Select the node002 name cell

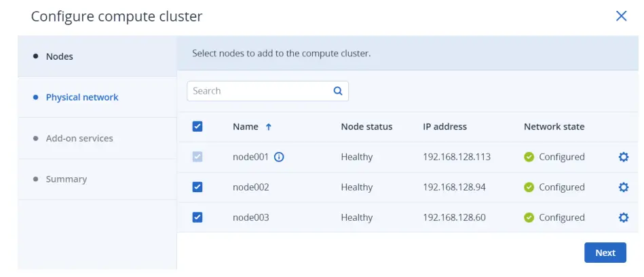point(251,187)
